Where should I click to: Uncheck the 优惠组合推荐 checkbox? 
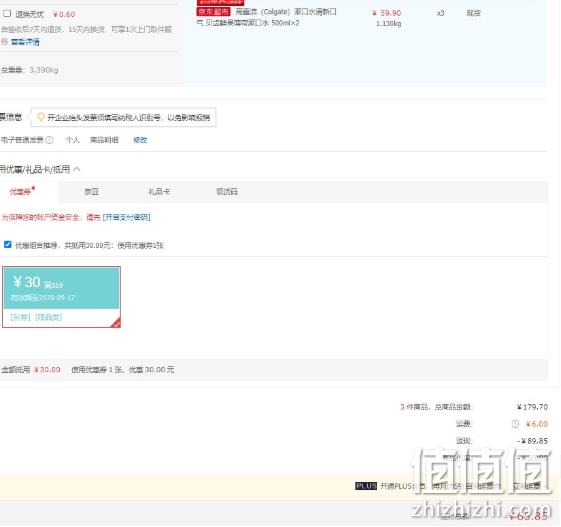click(8, 245)
